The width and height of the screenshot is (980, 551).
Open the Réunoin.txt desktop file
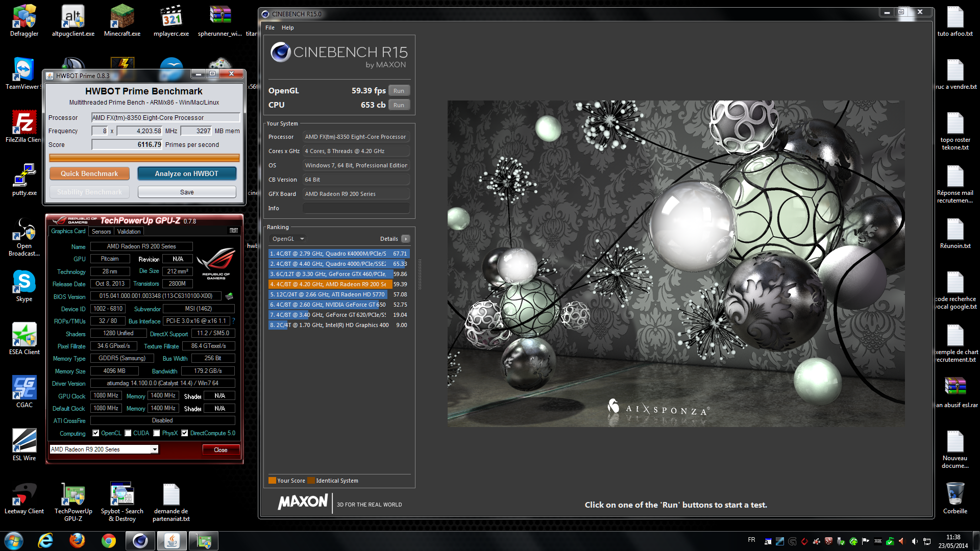[x=955, y=233]
